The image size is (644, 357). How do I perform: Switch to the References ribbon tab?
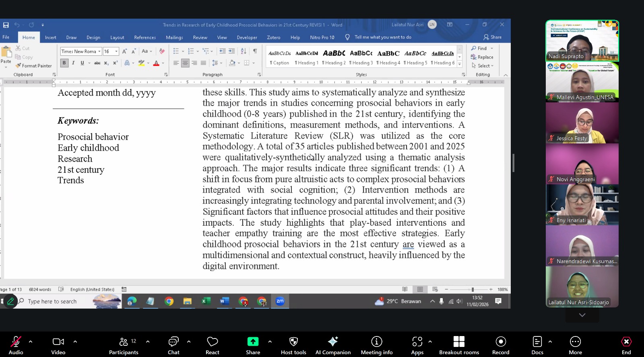click(145, 37)
